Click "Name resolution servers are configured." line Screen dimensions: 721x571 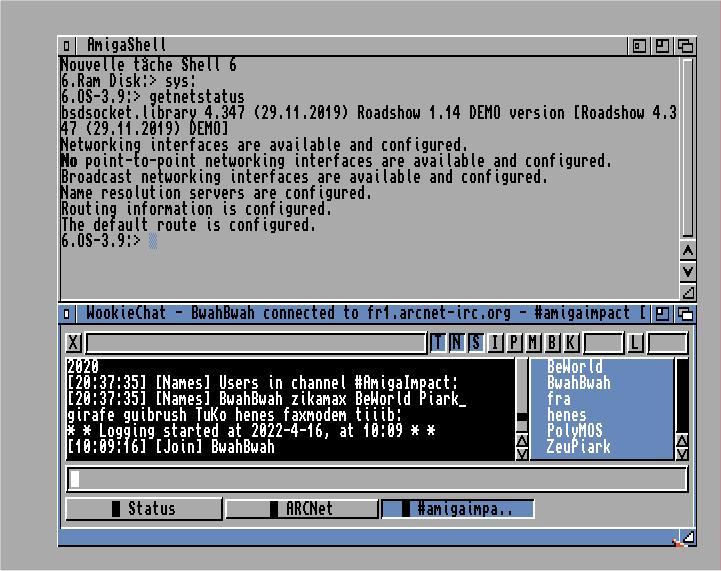[216, 193]
